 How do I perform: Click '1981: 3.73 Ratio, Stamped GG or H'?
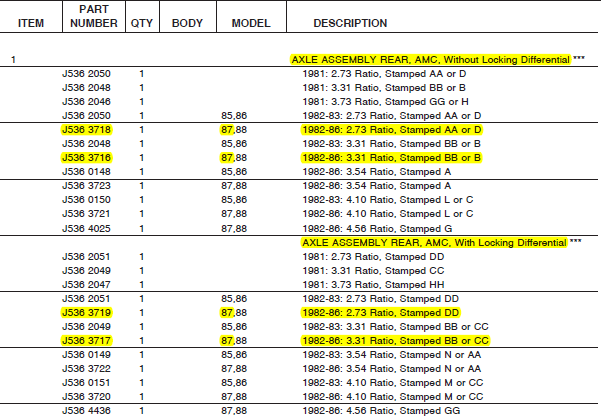click(386, 102)
